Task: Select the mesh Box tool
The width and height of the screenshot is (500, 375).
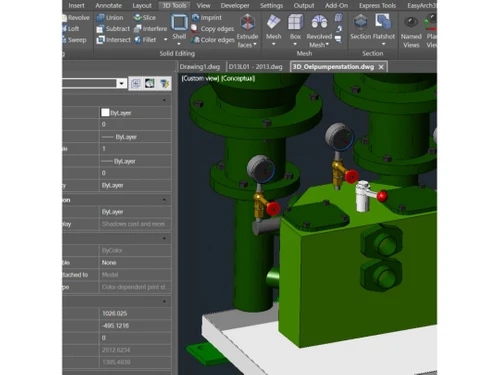Action: (295, 23)
